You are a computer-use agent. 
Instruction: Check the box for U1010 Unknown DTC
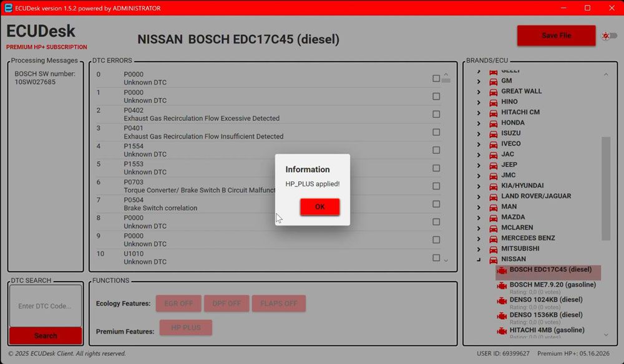pyautogui.click(x=435, y=257)
